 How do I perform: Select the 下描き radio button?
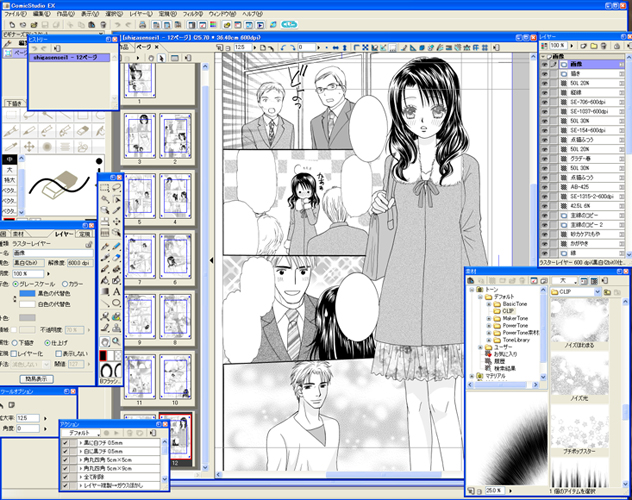15,343
